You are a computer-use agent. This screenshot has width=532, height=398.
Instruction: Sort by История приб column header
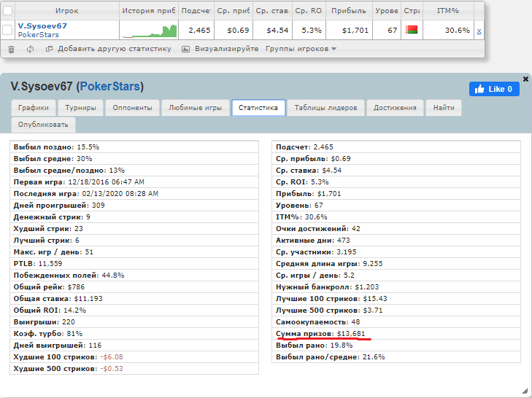pyautogui.click(x=149, y=10)
